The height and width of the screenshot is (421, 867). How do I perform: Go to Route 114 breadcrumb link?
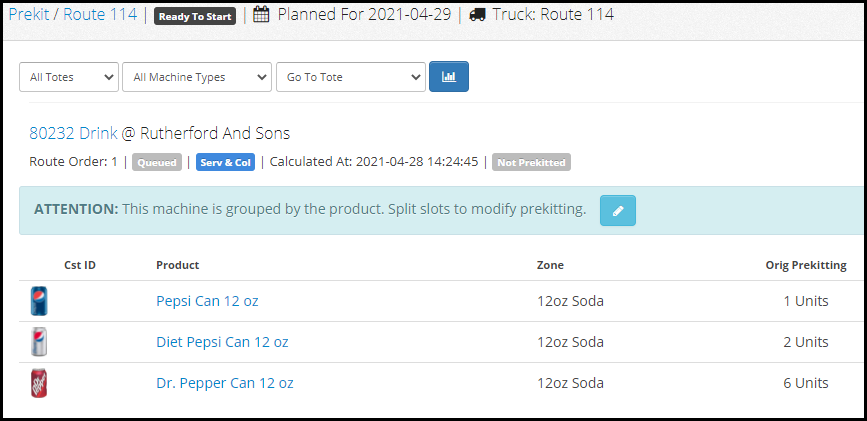tap(100, 14)
